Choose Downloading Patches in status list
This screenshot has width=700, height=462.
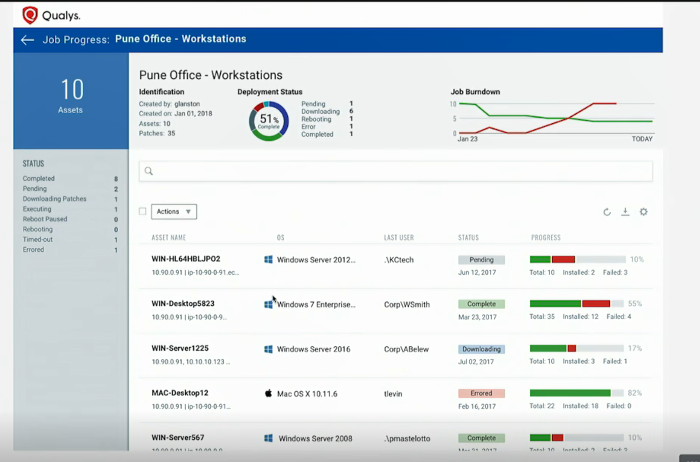(x=54, y=199)
